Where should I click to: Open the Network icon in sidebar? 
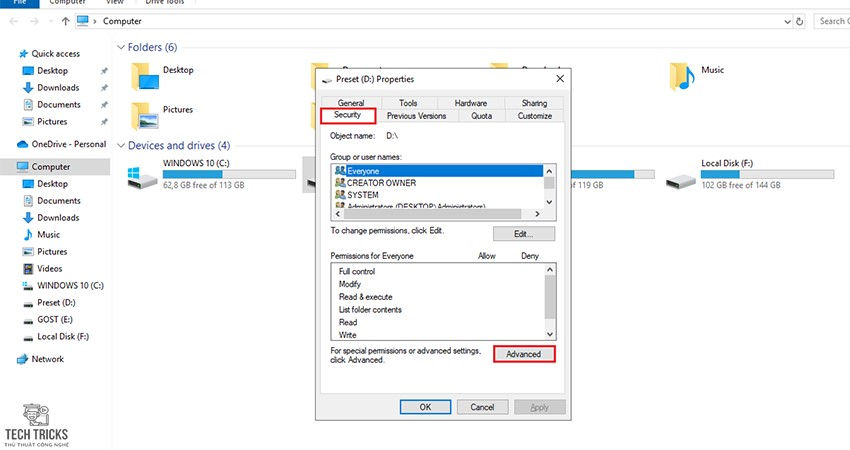point(22,359)
